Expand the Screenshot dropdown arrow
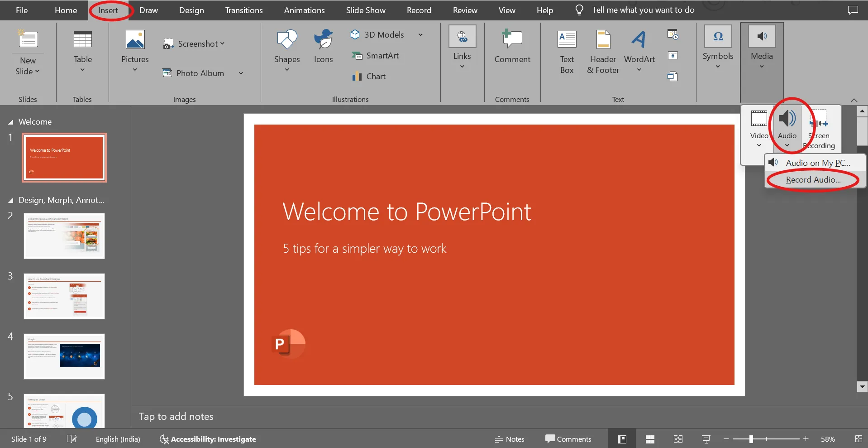 point(222,43)
